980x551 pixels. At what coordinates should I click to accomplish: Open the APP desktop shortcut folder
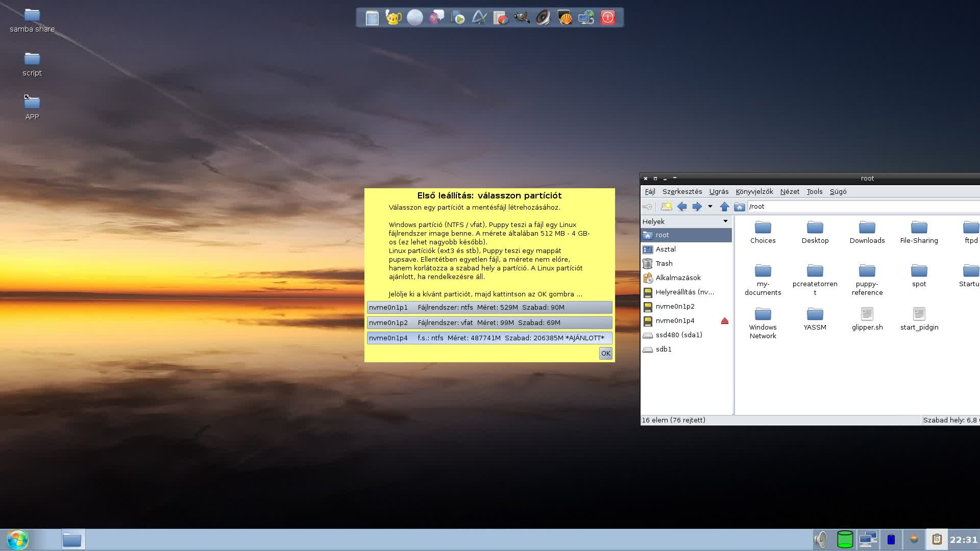pyautogui.click(x=32, y=108)
